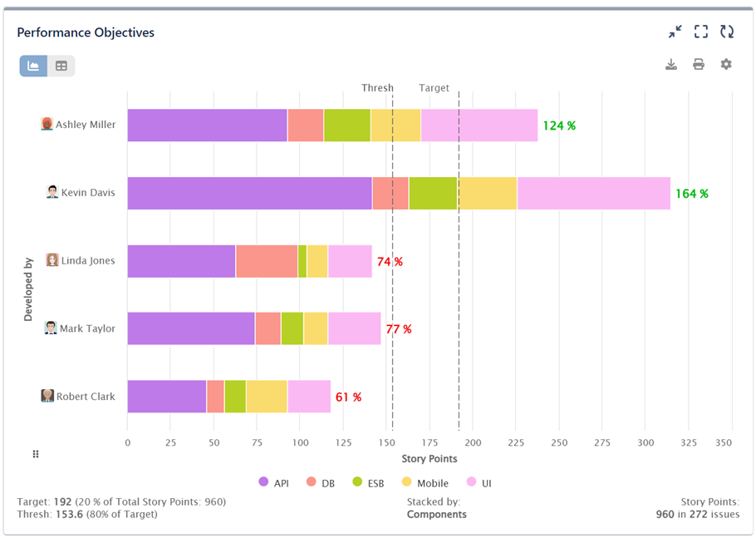Select the chart view toggle
Viewport: 756px width, 538px height.
tap(33, 66)
